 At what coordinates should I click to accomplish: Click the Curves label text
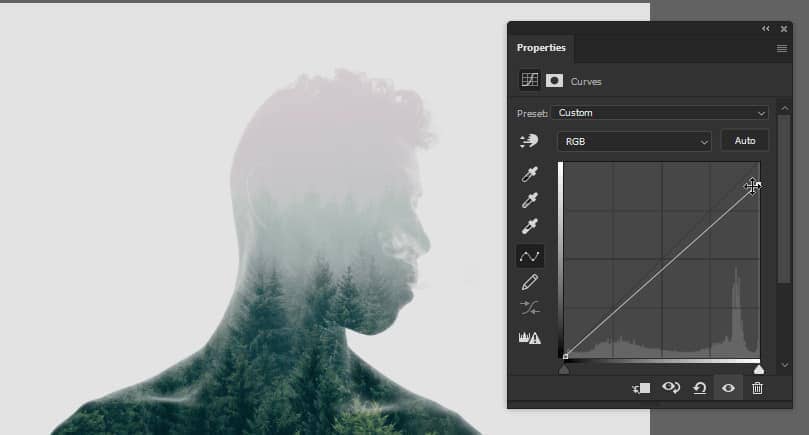coord(586,82)
